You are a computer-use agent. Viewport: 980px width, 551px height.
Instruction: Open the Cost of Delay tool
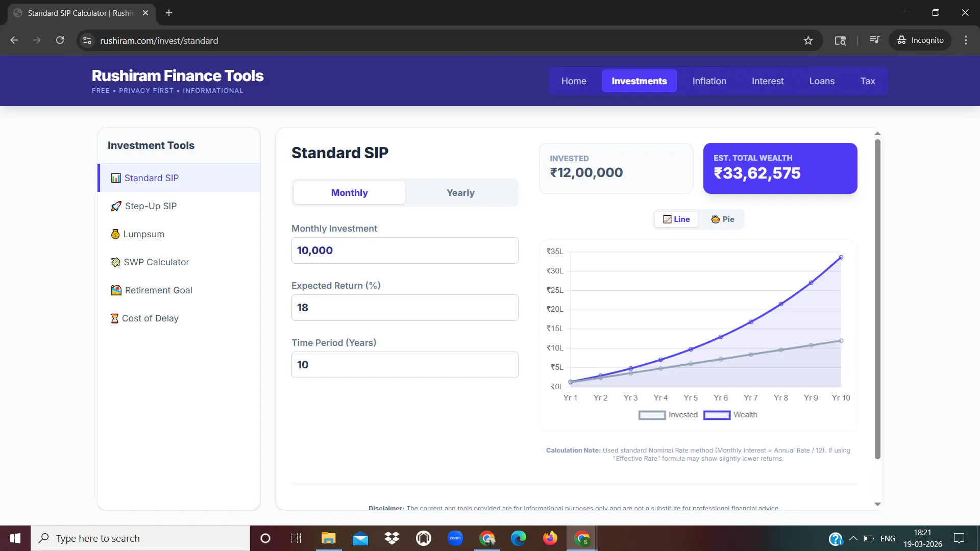pyautogui.click(x=179, y=318)
